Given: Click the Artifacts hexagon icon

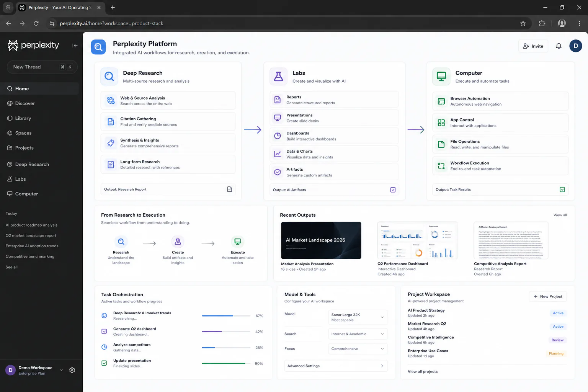Looking at the screenshot, I should (x=278, y=172).
